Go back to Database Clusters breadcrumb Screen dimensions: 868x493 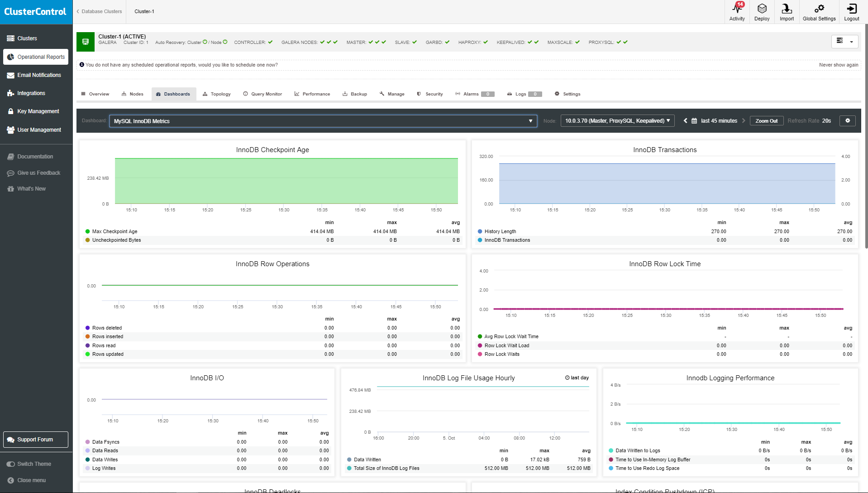click(x=100, y=11)
